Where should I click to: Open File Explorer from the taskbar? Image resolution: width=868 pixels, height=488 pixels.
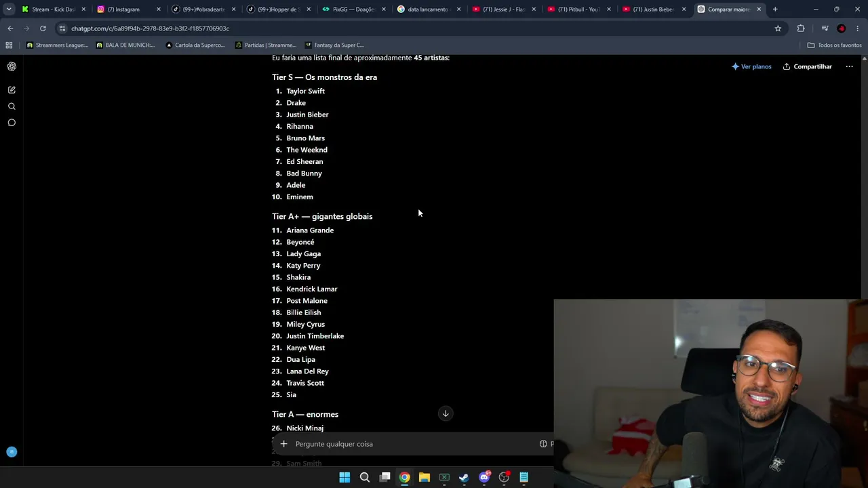pyautogui.click(x=425, y=477)
